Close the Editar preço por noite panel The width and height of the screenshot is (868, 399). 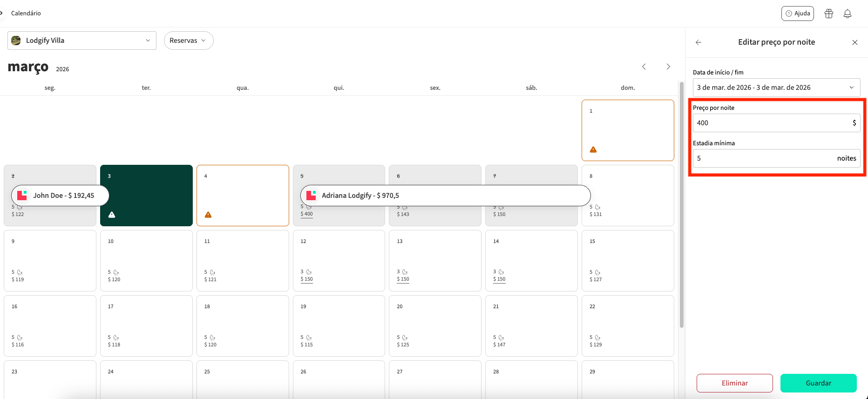click(855, 42)
